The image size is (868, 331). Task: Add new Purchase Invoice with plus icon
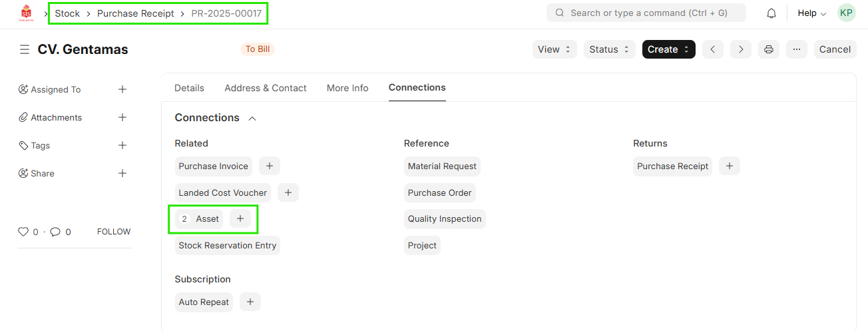(x=269, y=166)
